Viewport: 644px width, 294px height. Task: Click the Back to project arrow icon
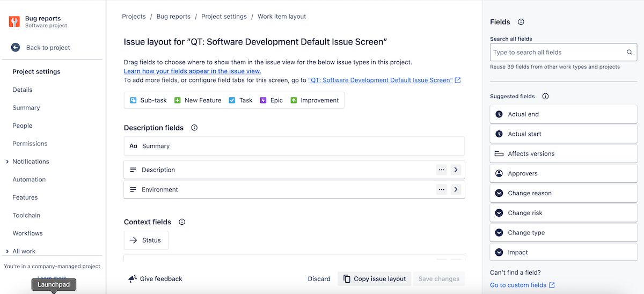16,47
